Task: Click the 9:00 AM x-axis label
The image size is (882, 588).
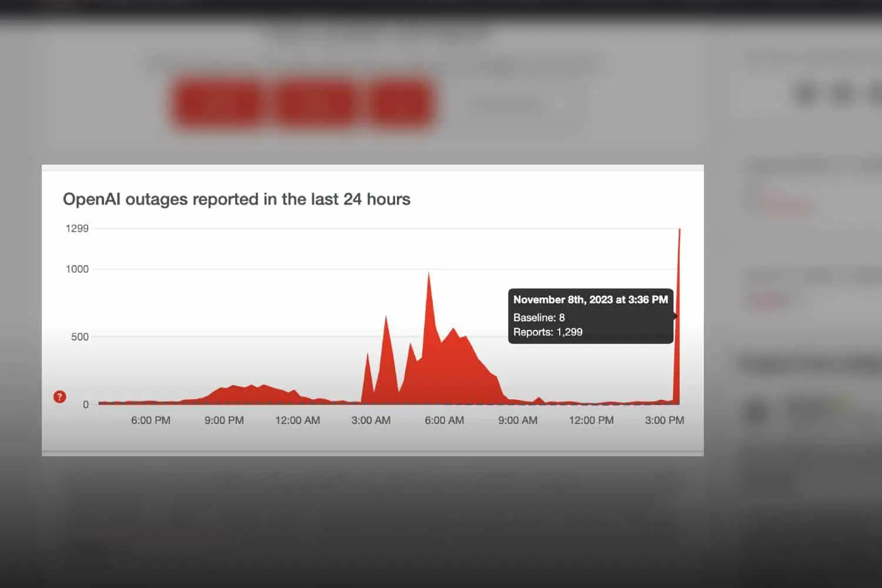Action: click(x=518, y=420)
